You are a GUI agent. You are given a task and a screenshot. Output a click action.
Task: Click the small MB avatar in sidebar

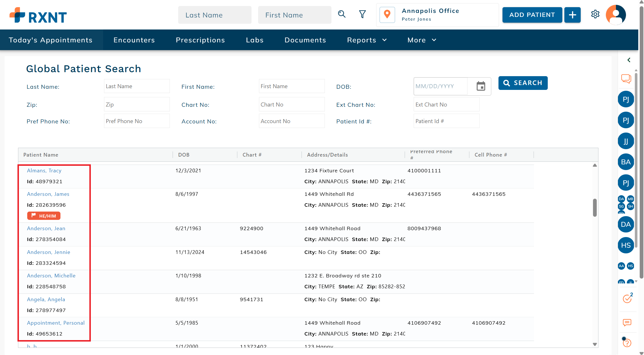(x=631, y=199)
